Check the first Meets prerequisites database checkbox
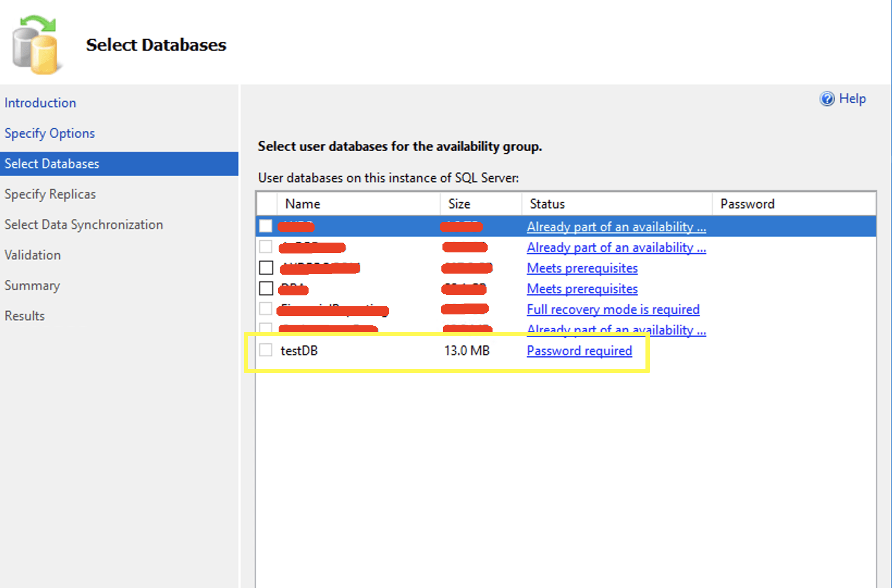Viewport: 892px width, 588px height. point(266,268)
